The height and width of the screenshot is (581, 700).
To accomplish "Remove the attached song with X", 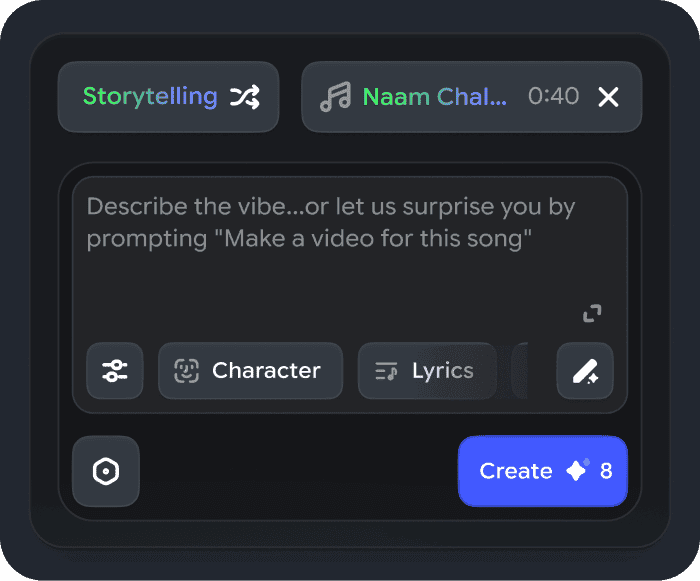I will pyautogui.click(x=608, y=97).
